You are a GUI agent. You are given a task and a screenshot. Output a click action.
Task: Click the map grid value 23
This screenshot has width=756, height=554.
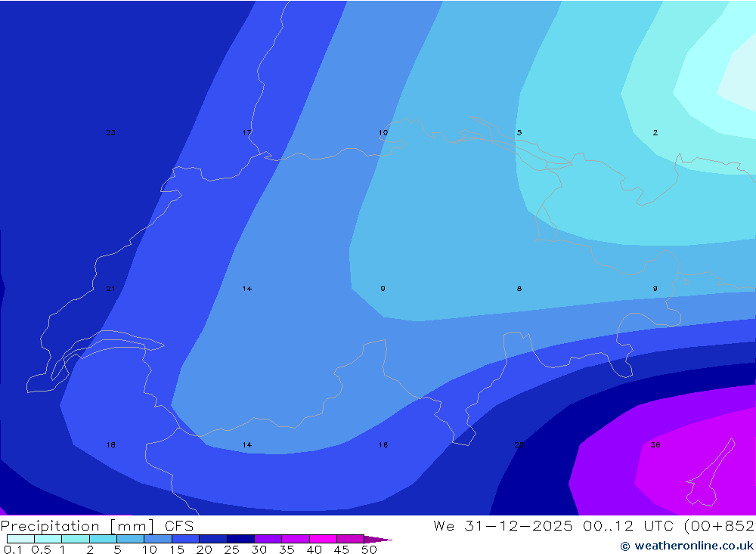coord(110,132)
